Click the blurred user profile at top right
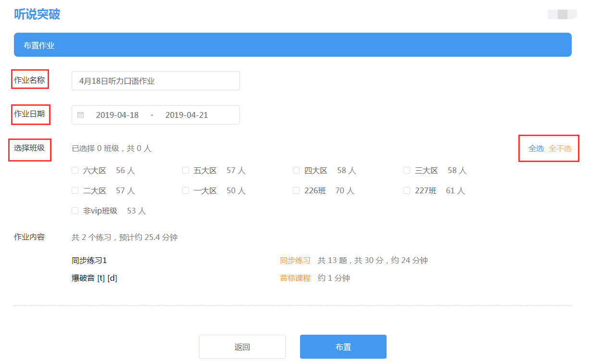The image size is (589, 364). click(562, 14)
